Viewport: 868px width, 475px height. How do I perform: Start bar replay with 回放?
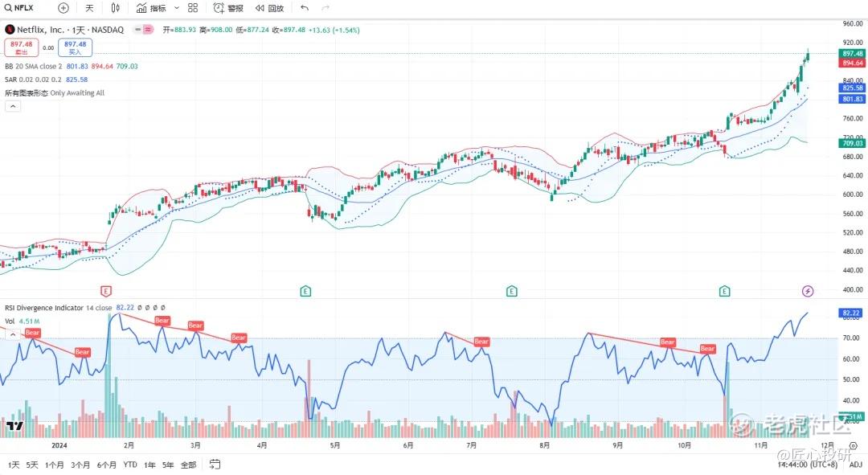coord(269,8)
